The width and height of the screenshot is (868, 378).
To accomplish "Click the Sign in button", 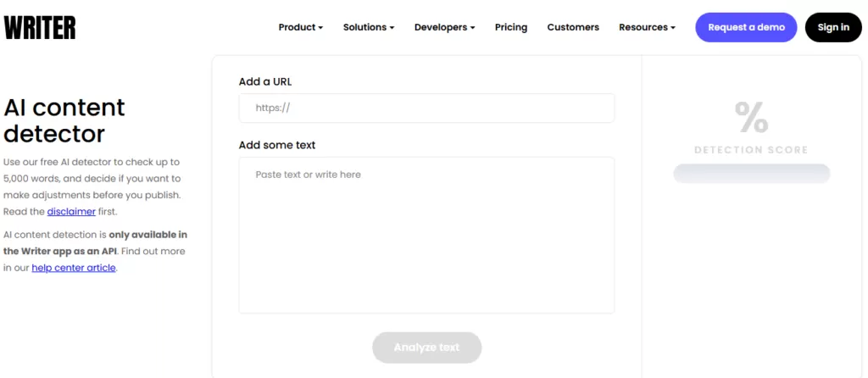I will [833, 28].
